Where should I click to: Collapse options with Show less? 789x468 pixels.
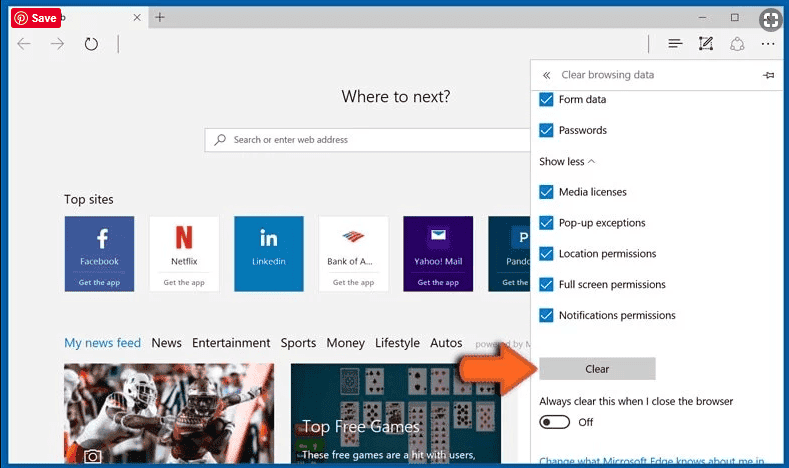click(567, 162)
